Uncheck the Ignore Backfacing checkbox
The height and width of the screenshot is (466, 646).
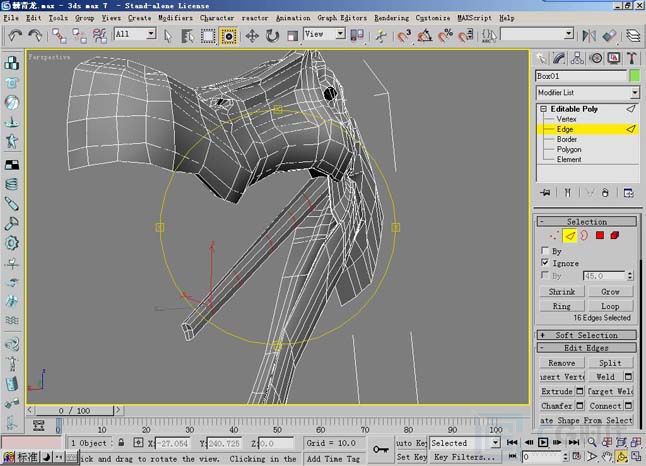(x=544, y=263)
